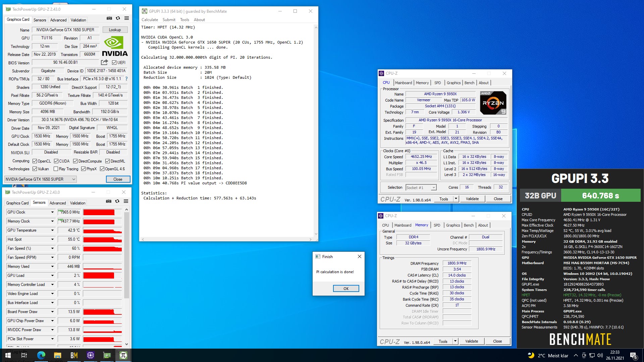
Task: Toggle the PhysX checkbox
Action: [x=83, y=169]
